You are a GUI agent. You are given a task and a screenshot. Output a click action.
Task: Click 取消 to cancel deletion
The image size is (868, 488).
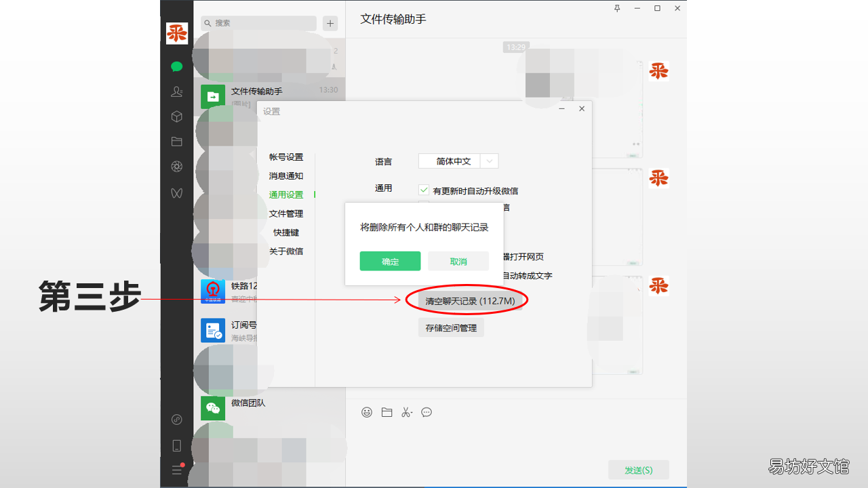(x=458, y=261)
